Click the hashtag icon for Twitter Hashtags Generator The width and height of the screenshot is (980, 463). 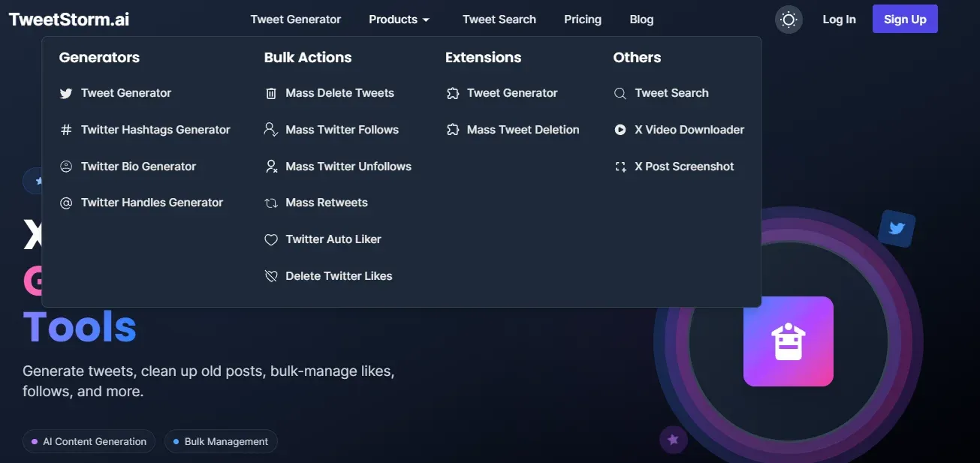[x=66, y=129]
